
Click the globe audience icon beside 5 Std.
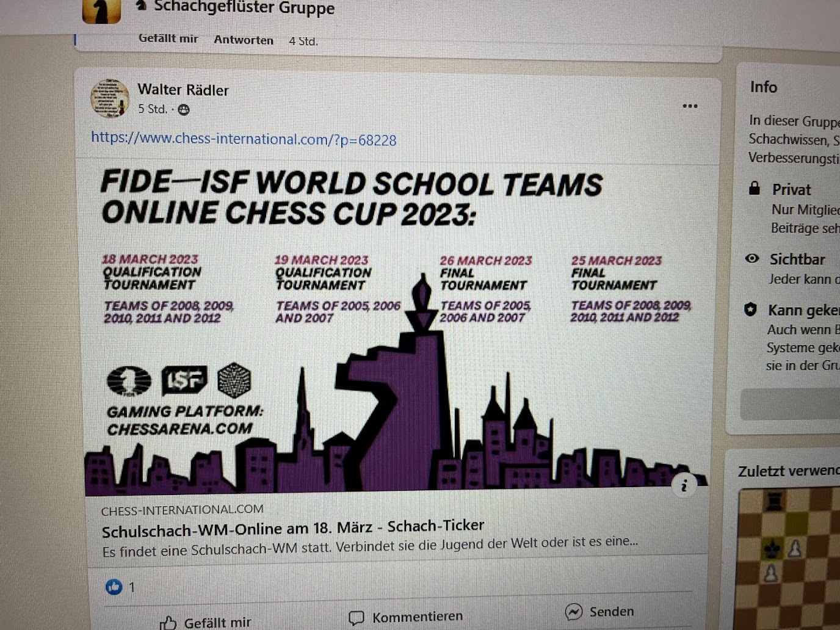183,110
